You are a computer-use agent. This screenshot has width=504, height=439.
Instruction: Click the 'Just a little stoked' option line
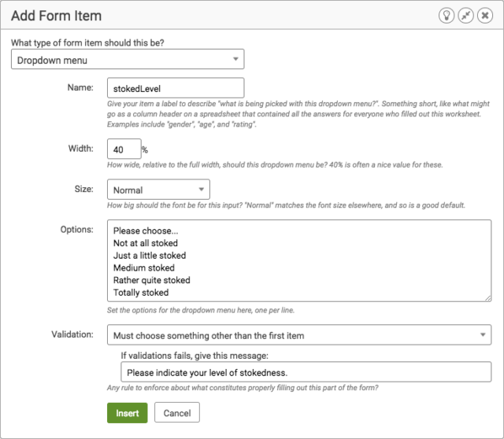tap(150, 256)
